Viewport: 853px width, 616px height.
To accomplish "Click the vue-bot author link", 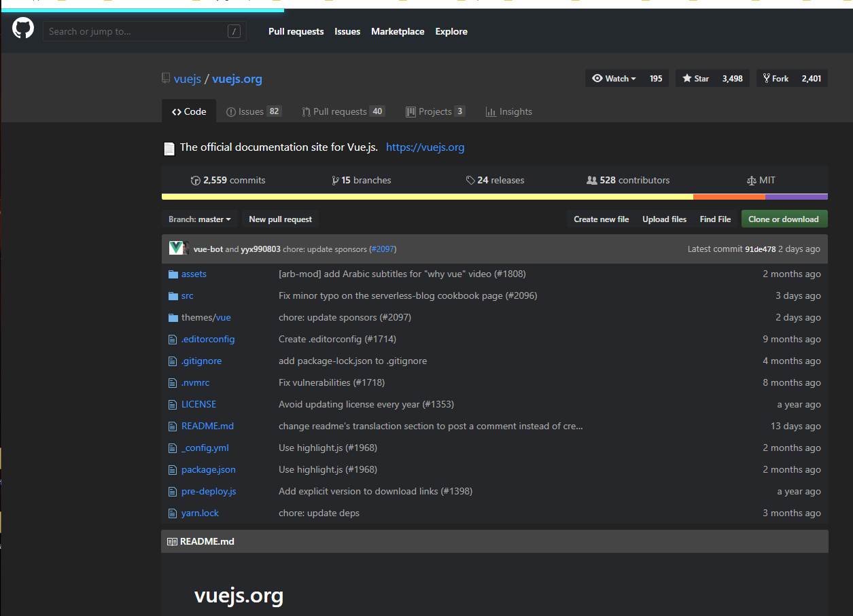I will [x=208, y=249].
